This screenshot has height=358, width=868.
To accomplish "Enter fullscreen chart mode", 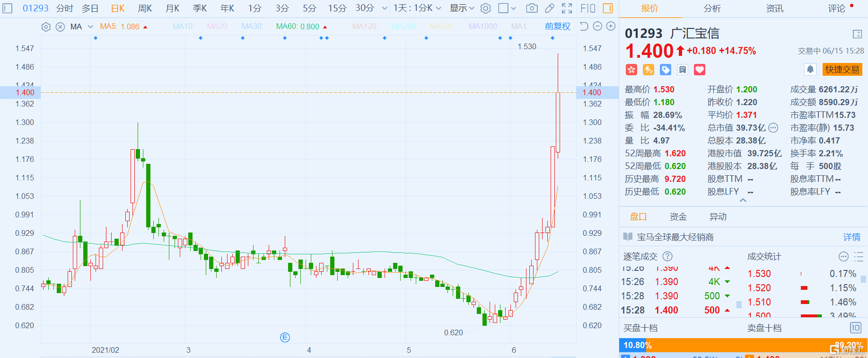I will pyautogui.click(x=567, y=8).
